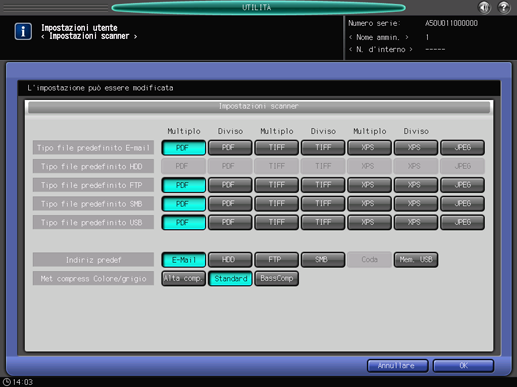Image resolution: width=517 pixels, height=387 pixels.
Task: Click the Tipo file predefinito FTP label
Action: coord(93,185)
